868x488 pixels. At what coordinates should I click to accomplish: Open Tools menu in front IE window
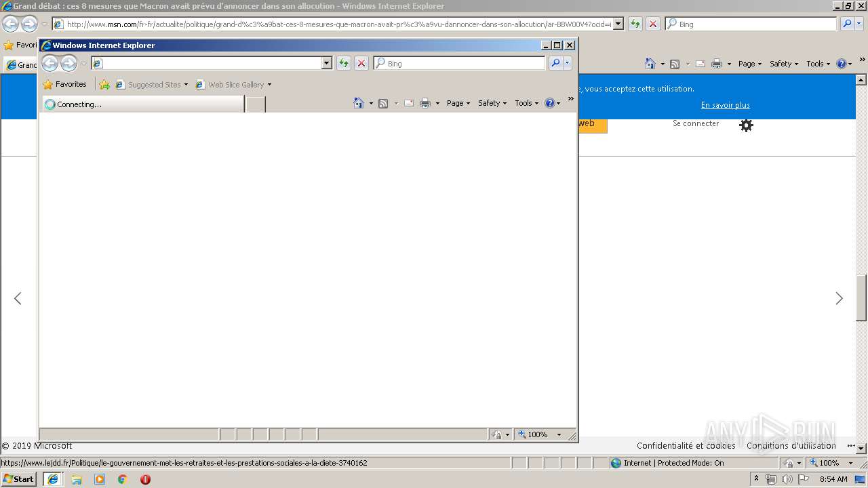point(527,103)
